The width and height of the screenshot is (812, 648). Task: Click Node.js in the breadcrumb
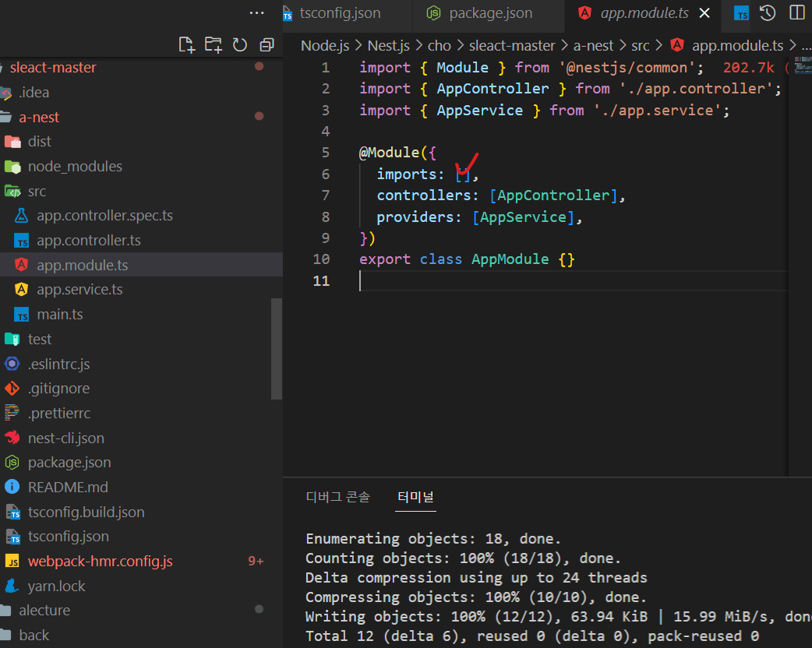tap(325, 45)
